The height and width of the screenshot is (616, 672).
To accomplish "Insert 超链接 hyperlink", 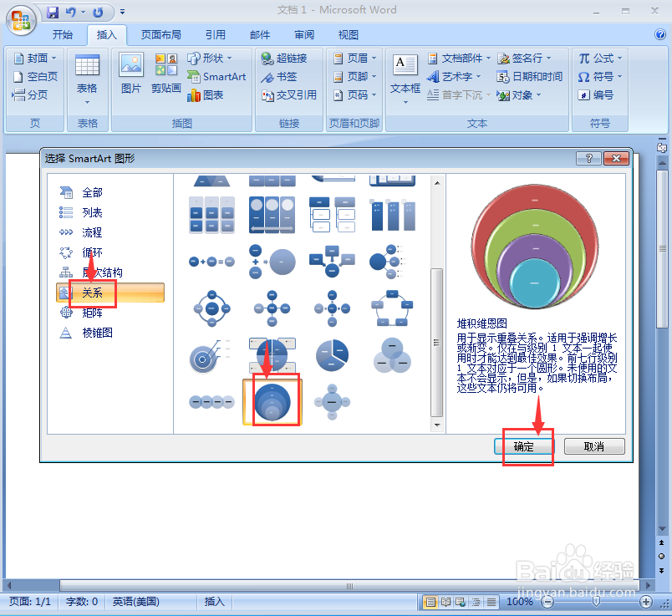I will point(284,59).
